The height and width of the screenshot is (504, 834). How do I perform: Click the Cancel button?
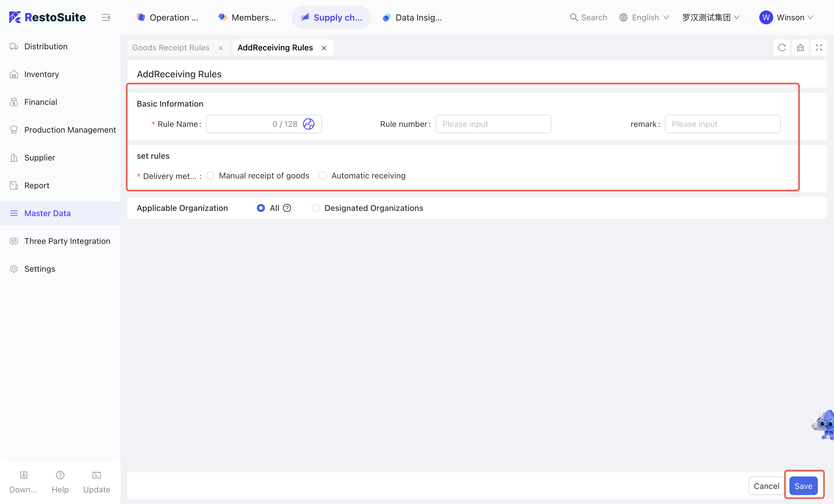[766, 486]
